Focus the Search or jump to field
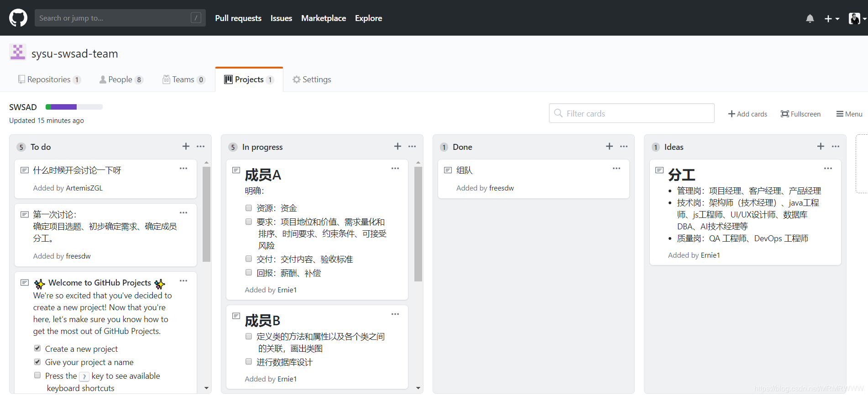Image resolution: width=868 pixels, height=397 pixels. [x=120, y=18]
